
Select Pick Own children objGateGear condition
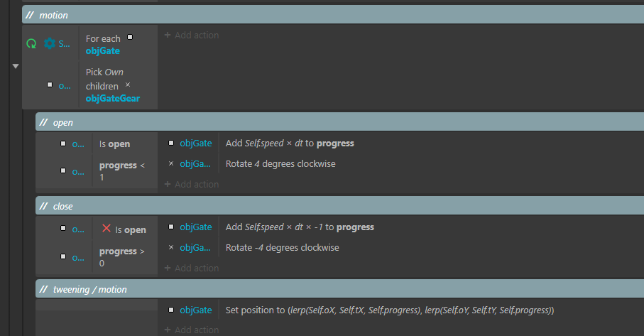pos(119,85)
